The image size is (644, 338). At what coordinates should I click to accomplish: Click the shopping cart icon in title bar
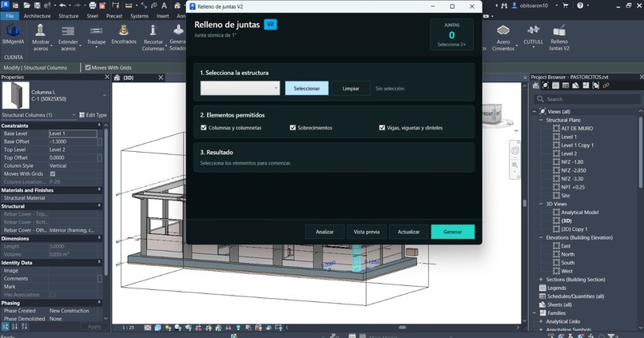tap(566, 6)
